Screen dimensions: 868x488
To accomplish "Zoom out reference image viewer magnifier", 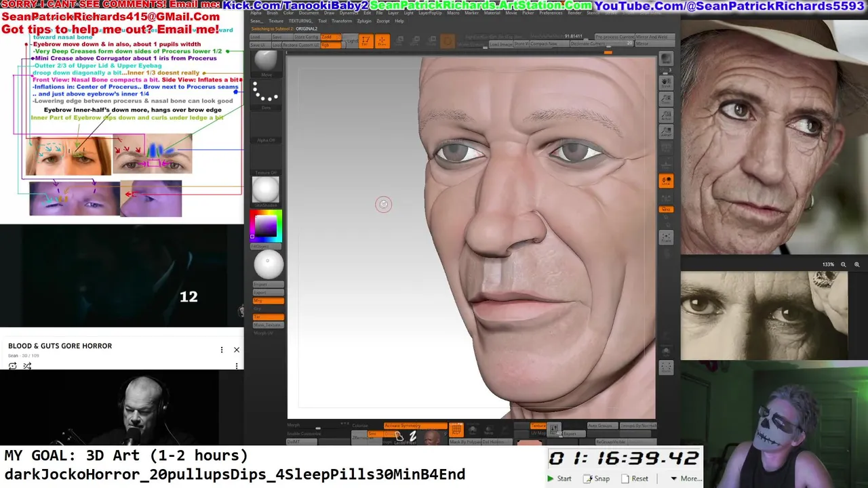I will pyautogui.click(x=844, y=264).
